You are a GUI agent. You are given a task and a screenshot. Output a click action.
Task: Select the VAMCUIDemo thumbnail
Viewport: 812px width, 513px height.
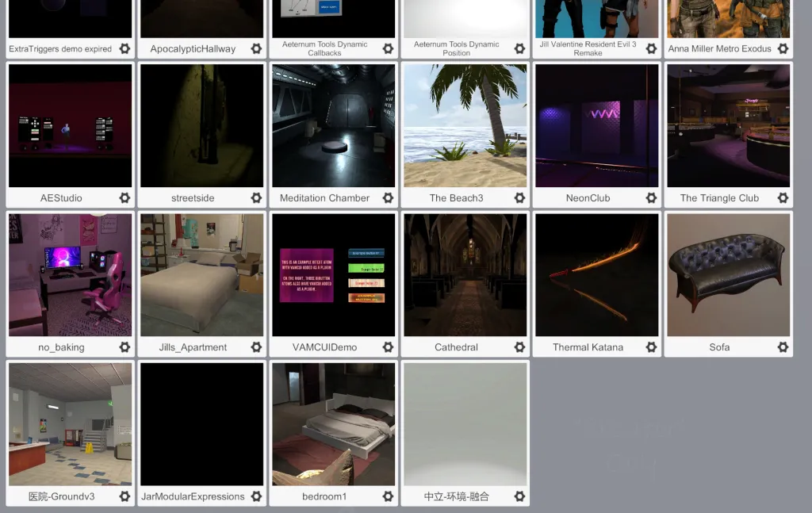coord(334,275)
